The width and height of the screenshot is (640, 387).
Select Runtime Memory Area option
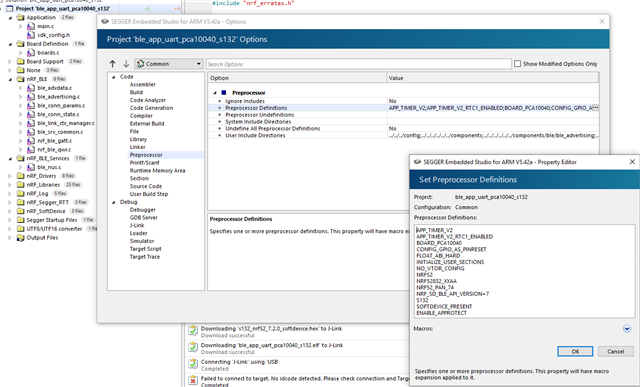click(158, 171)
